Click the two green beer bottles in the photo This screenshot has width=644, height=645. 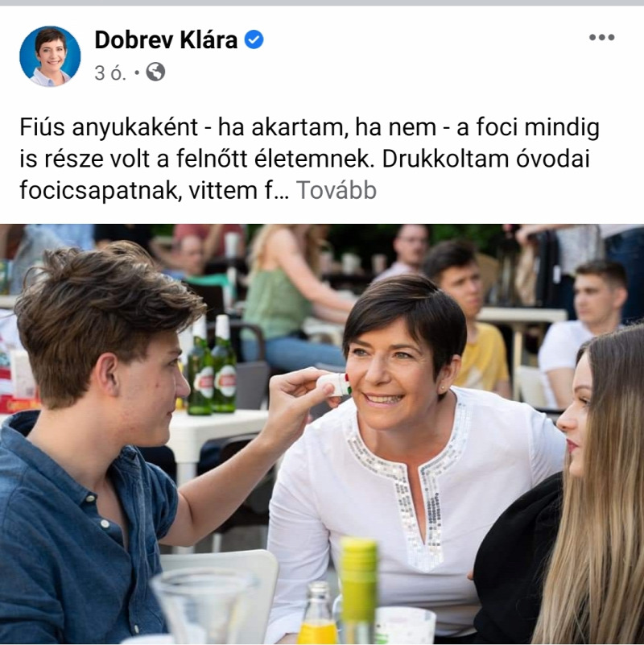212,365
